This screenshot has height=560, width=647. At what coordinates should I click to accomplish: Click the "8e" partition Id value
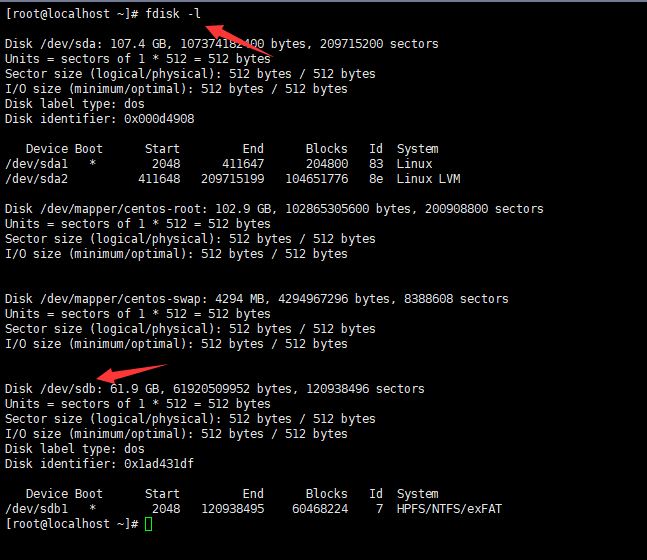376,179
